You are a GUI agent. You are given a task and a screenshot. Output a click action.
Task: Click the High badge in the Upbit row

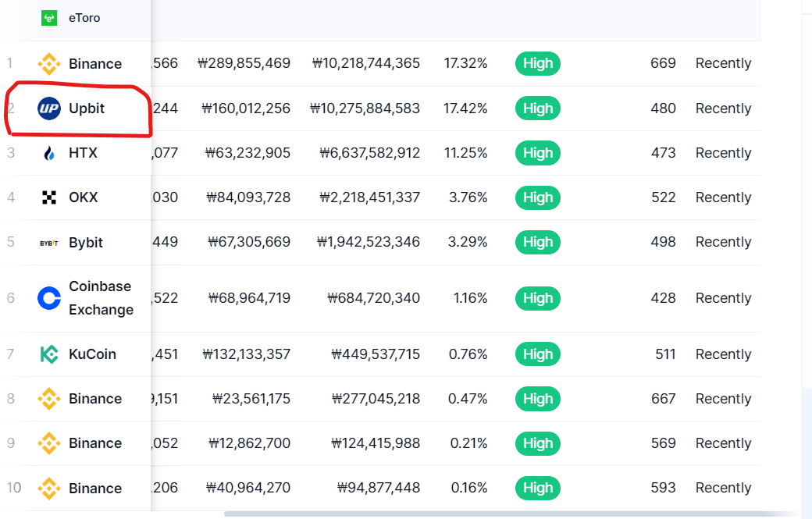pos(537,108)
